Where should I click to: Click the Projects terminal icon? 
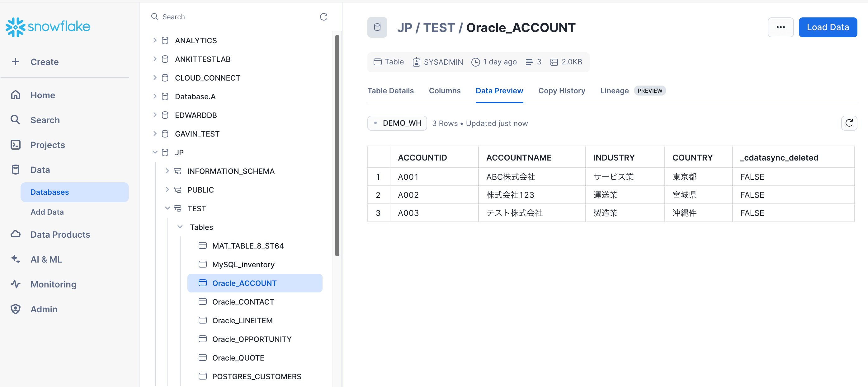pyautogui.click(x=16, y=145)
